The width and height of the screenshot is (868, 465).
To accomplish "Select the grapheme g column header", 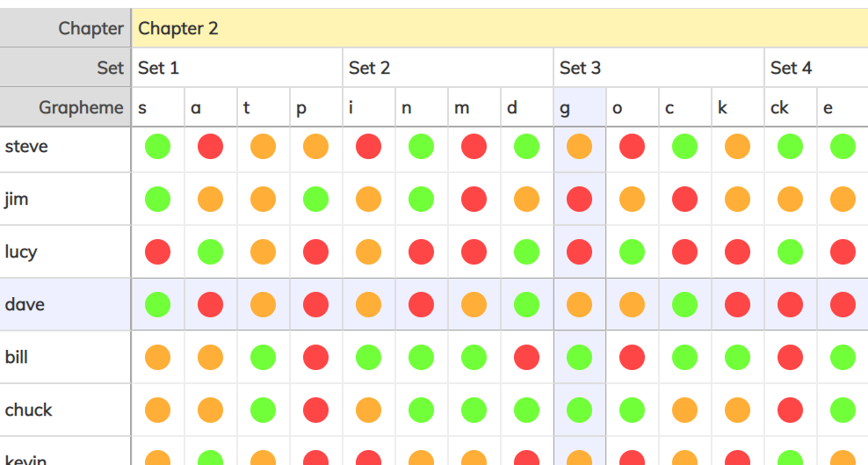I will click(x=580, y=107).
